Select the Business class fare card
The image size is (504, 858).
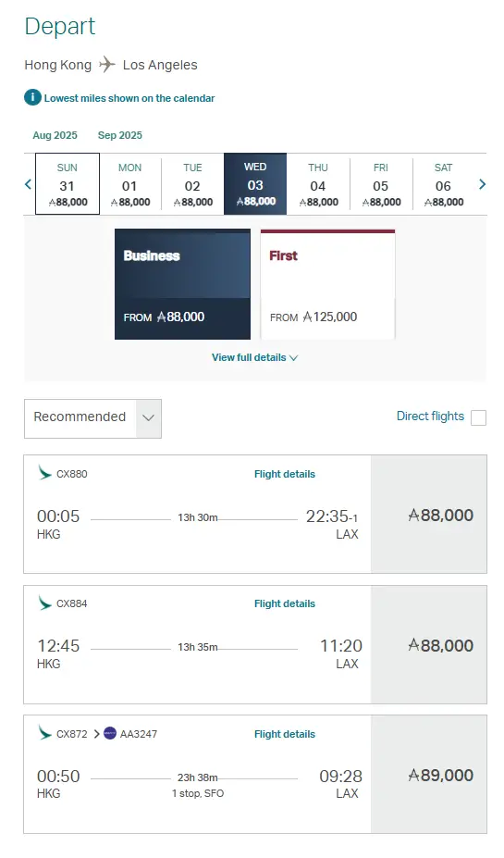[182, 284]
